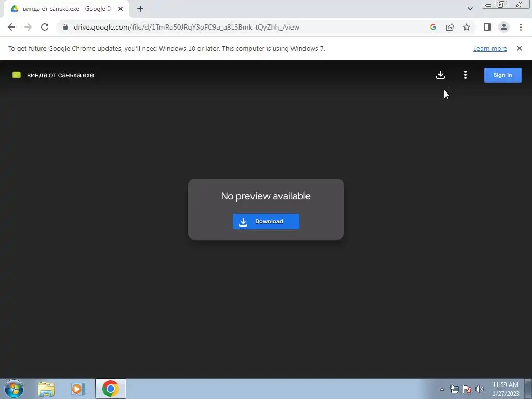Click the network tray icon
Viewport: 532px width, 399px height.
pyautogui.click(x=454, y=389)
